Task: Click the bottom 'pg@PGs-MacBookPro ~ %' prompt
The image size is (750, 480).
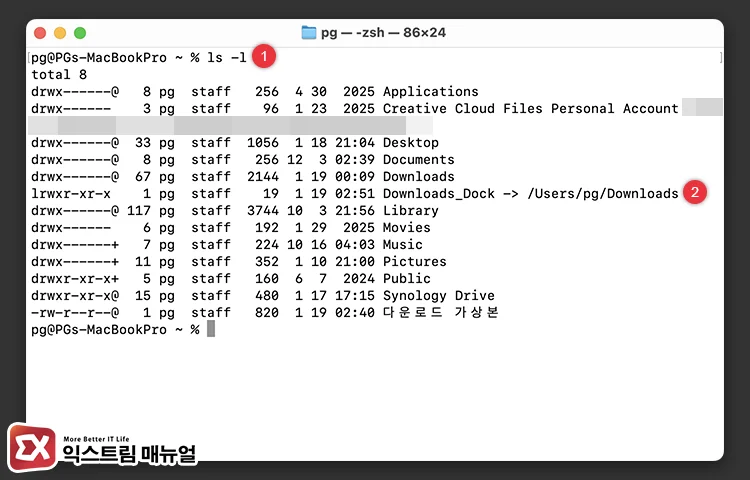Action: click(115, 330)
